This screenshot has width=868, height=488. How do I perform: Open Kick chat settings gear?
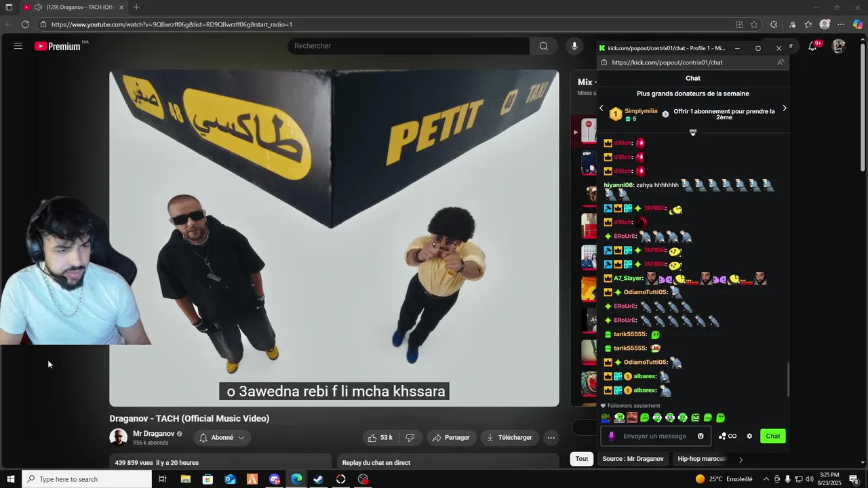(749, 436)
